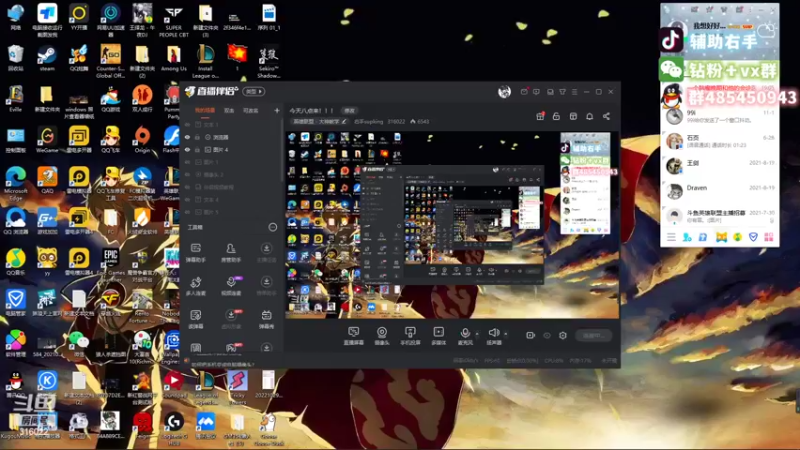This screenshot has height=450, width=800.
Task: Open chat with 王剑 in side panel
Action: (719, 166)
